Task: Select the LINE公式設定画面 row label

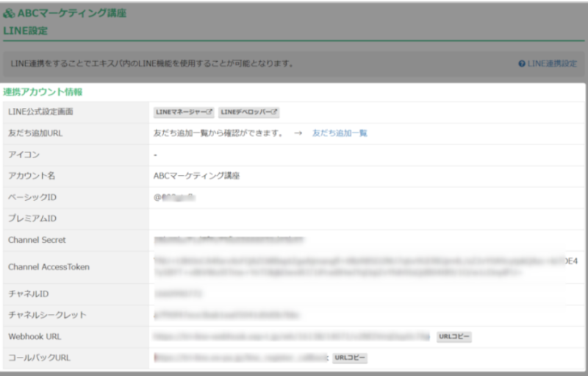Action: 40,112
